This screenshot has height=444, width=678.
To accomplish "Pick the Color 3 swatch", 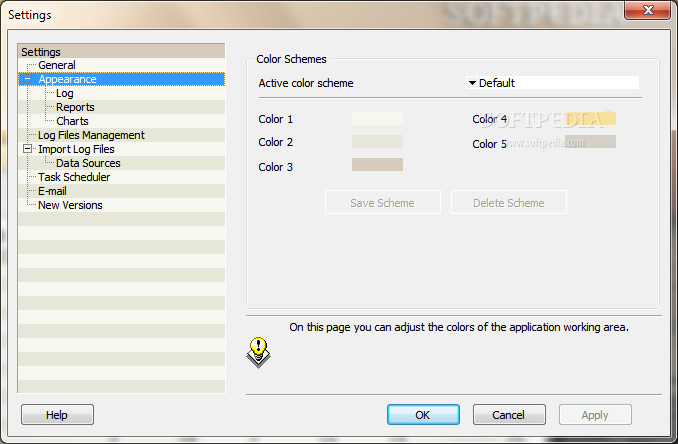I will (x=377, y=164).
